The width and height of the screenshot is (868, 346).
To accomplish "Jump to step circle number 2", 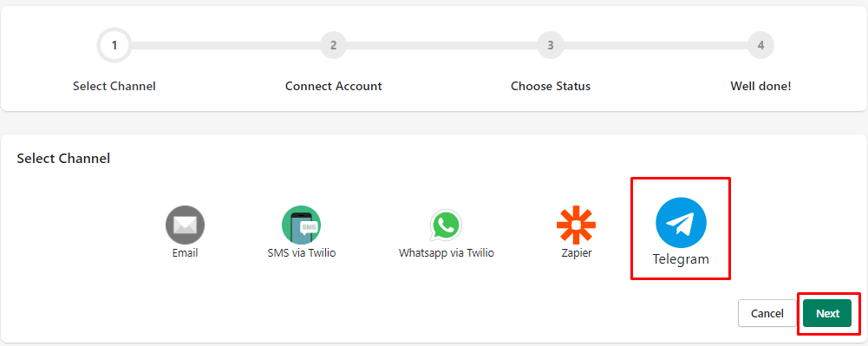I will [333, 45].
